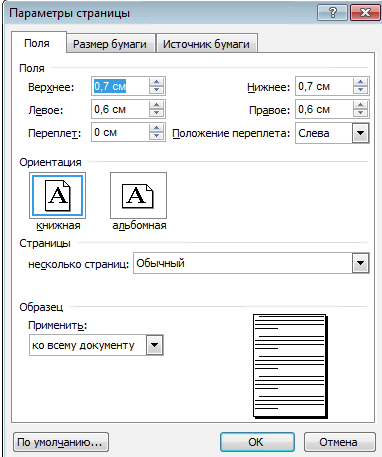The width and height of the screenshot is (382, 457).
Task: Click the OK button
Action: 257,442
